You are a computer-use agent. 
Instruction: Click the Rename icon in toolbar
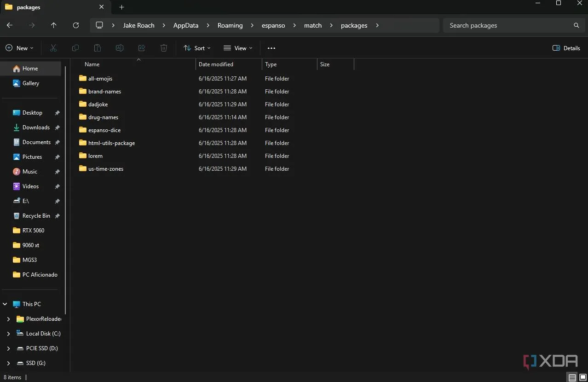coord(120,48)
